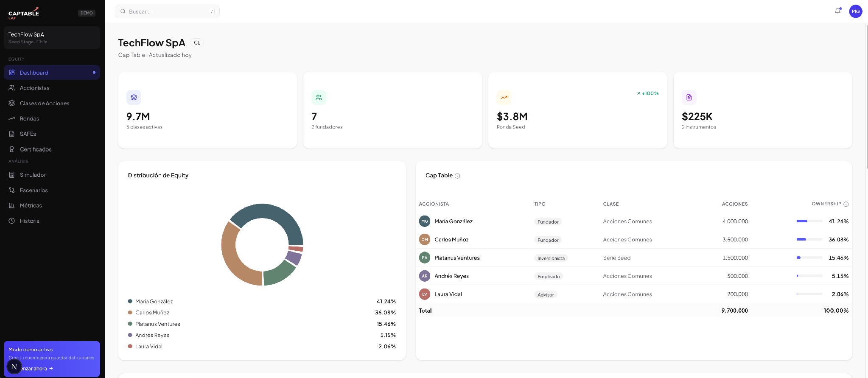Click the Ownership column info icon

coord(846,204)
